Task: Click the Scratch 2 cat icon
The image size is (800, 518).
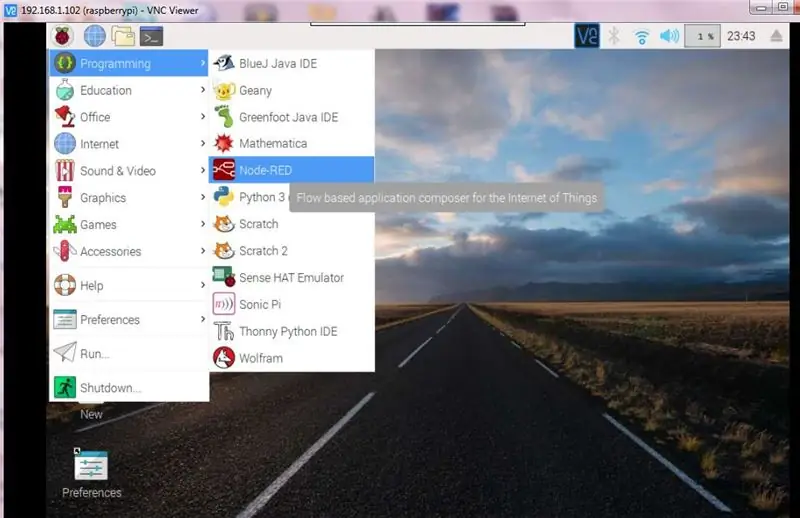Action: [223, 251]
